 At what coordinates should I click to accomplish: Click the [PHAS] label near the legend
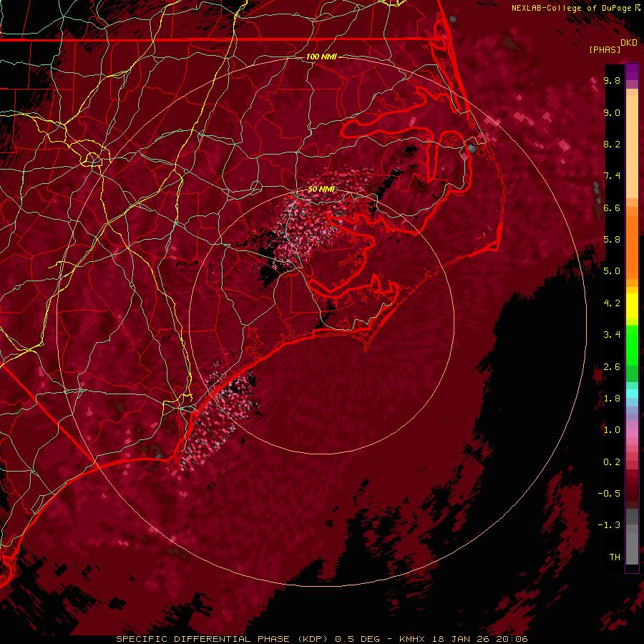pyautogui.click(x=605, y=49)
